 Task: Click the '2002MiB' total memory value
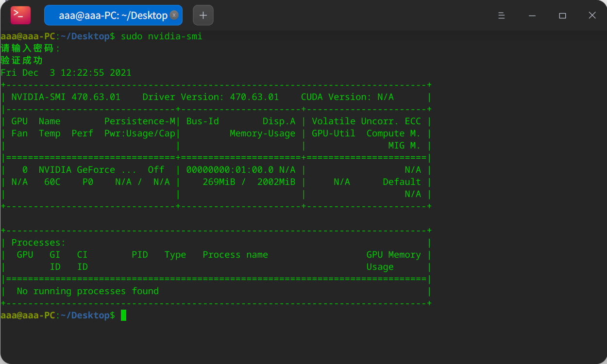(276, 182)
